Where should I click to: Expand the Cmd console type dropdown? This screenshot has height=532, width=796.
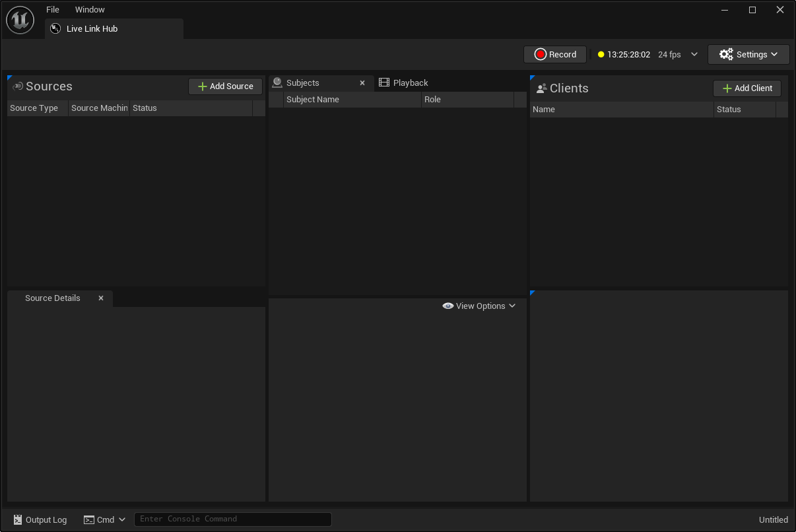coord(105,520)
